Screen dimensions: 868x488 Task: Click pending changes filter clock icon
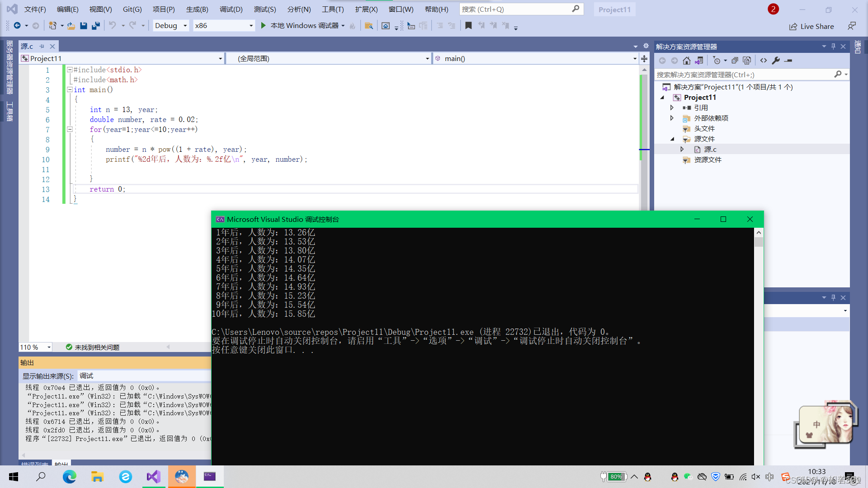pos(717,61)
